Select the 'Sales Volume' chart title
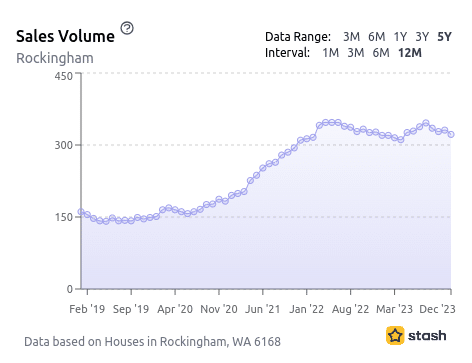Image resolution: width=472 pixels, height=363 pixels. 65,36
